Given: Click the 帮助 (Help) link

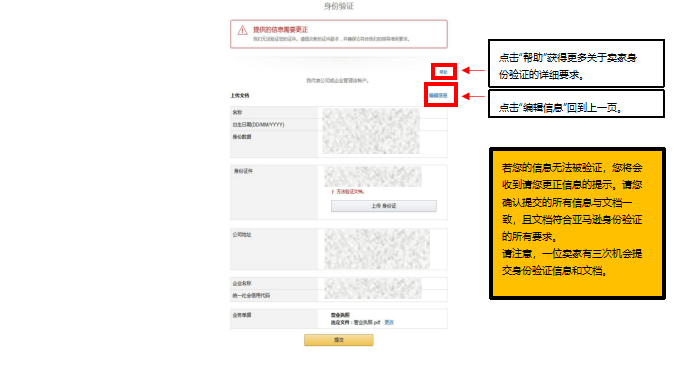Looking at the screenshot, I should pos(443,72).
